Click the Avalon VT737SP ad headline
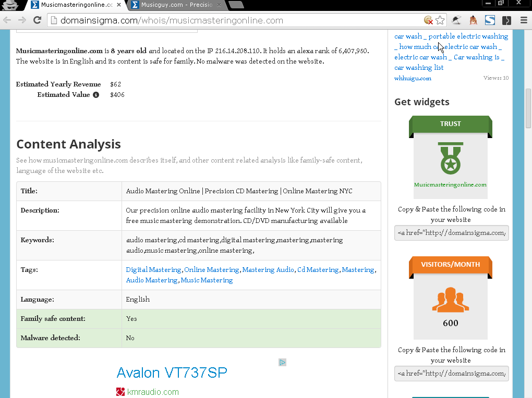This screenshot has width=532, height=398. (172, 372)
